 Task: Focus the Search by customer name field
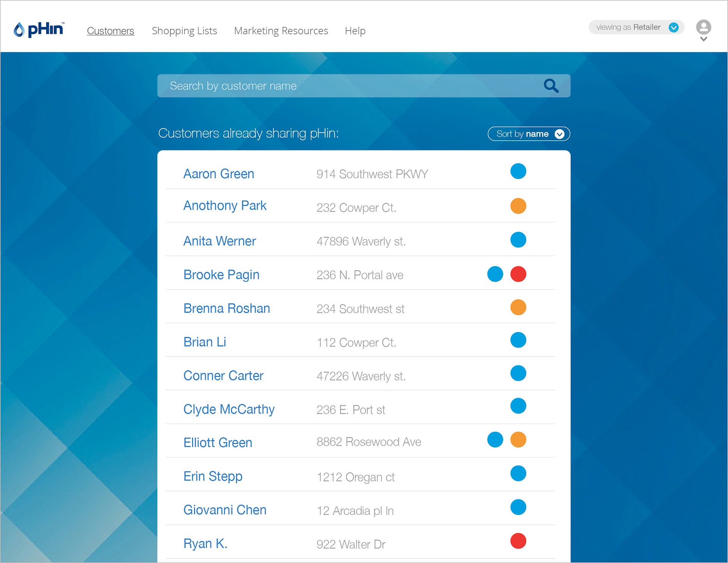pos(364,86)
